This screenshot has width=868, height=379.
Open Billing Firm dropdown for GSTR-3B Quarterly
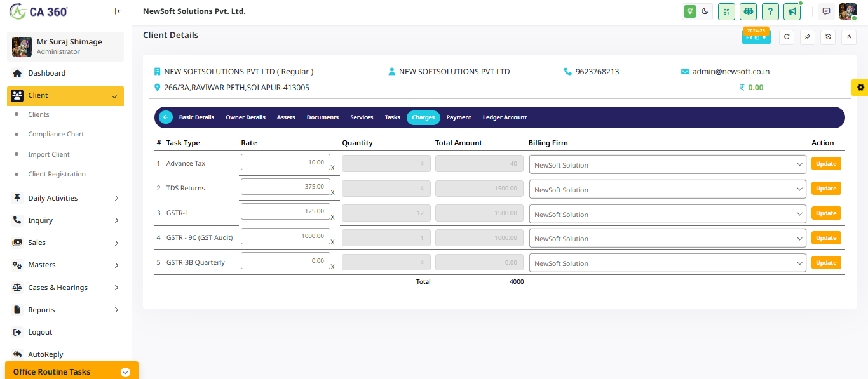tap(668, 263)
